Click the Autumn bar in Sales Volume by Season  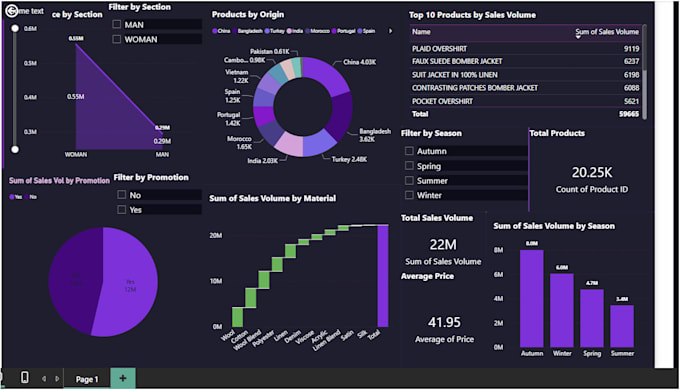point(532,298)
